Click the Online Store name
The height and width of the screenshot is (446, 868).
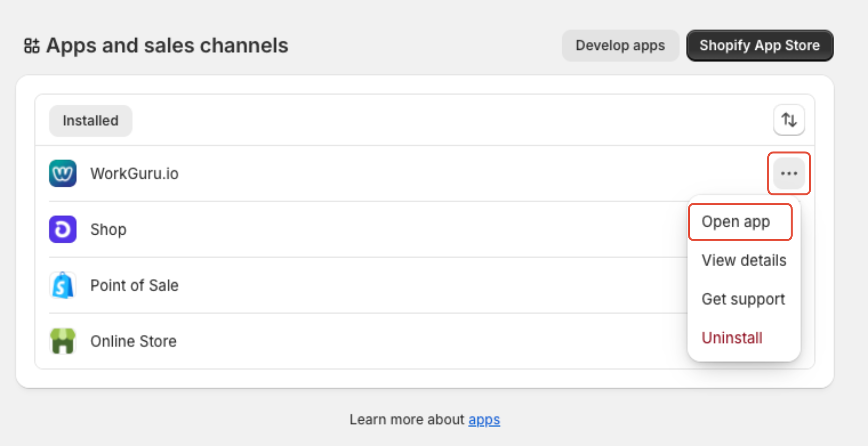click(133, 341)
